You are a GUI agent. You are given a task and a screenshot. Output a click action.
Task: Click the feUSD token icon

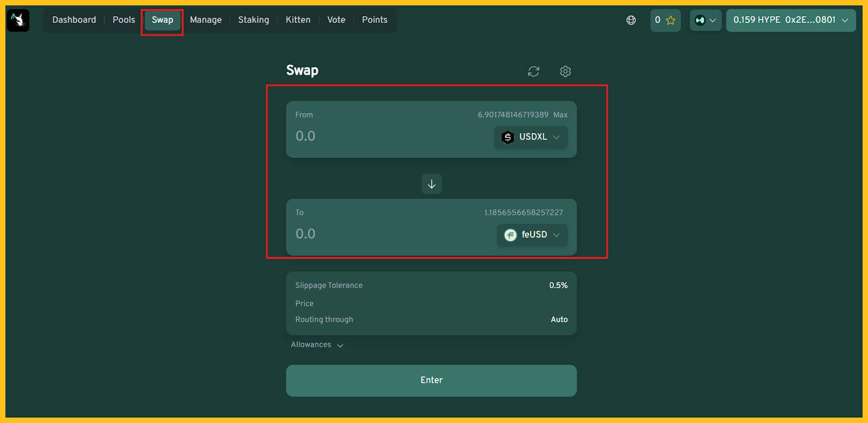click(510, 235)
